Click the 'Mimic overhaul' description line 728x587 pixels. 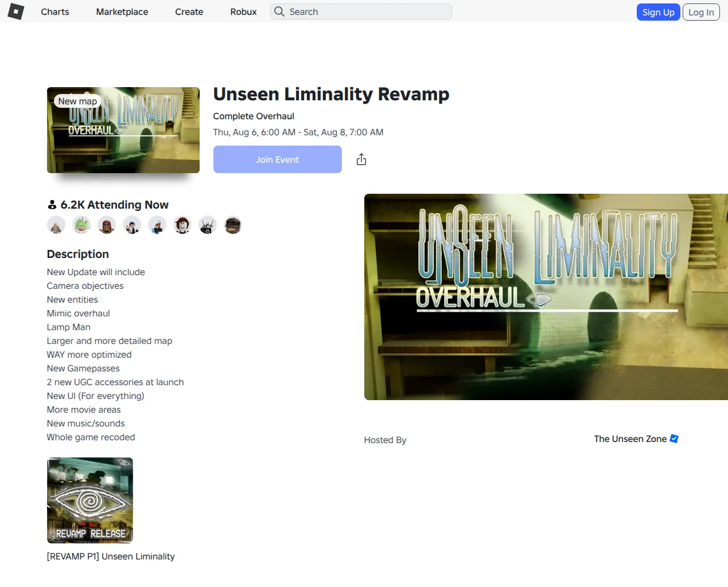coord(79,313)
